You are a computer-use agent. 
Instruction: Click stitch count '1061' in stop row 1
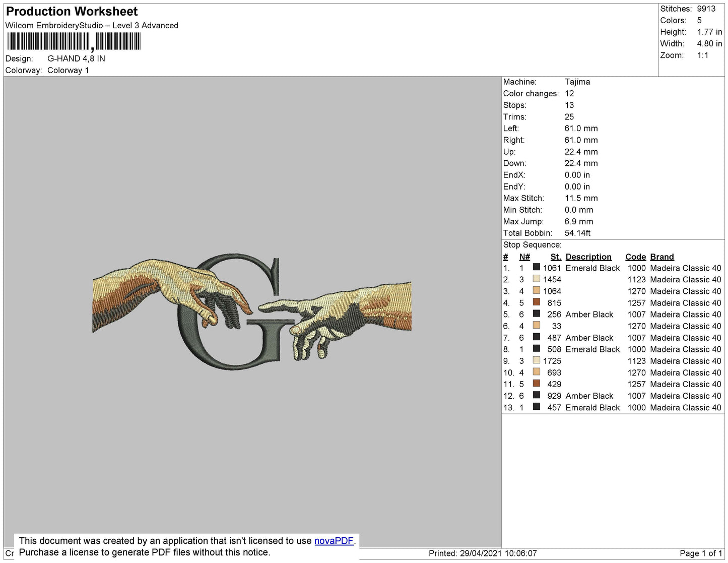[x=552, y=268]
